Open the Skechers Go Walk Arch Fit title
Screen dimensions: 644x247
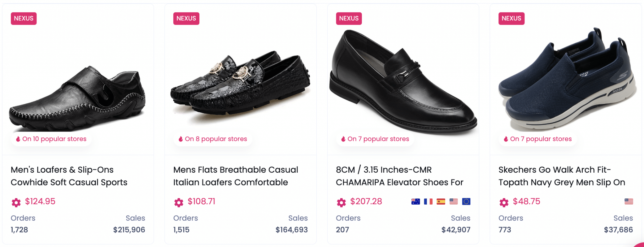click(562, 176)
